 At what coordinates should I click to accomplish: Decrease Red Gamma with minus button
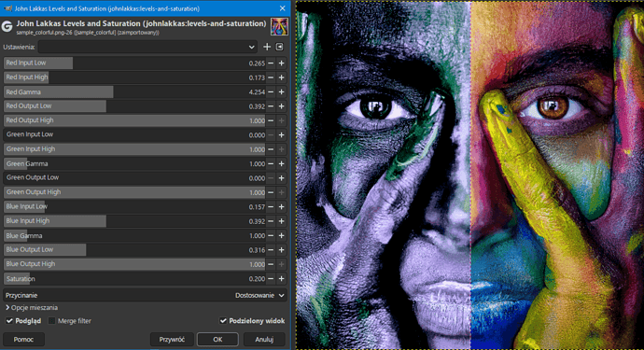271,92
